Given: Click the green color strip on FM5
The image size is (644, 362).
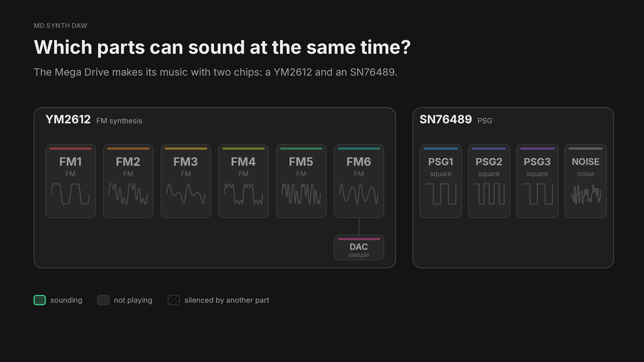Looking at the screenshot, I should pyautogui.click(x=301, y=148).
